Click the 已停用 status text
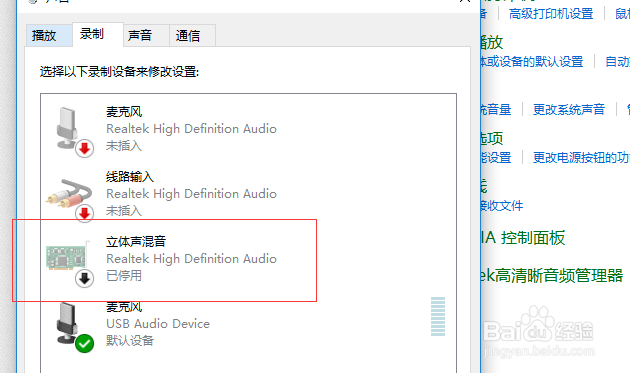This screenshot has height=373, width=630. (124, 275)
